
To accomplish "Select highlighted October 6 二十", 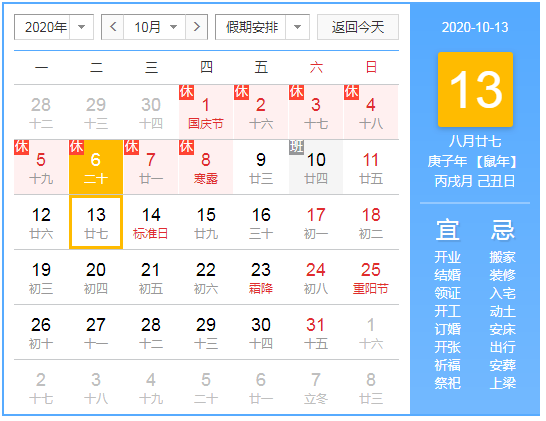I will click(x=96, y=167).
